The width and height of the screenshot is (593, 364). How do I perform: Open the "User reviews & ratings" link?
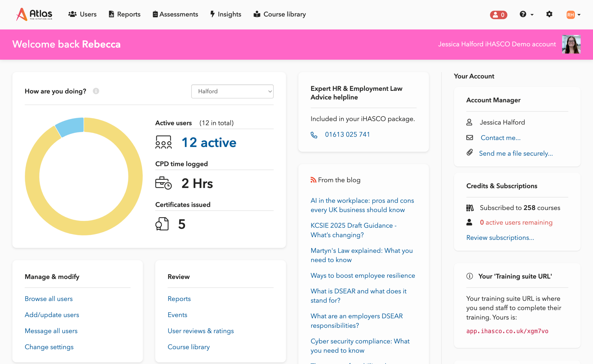201,331
